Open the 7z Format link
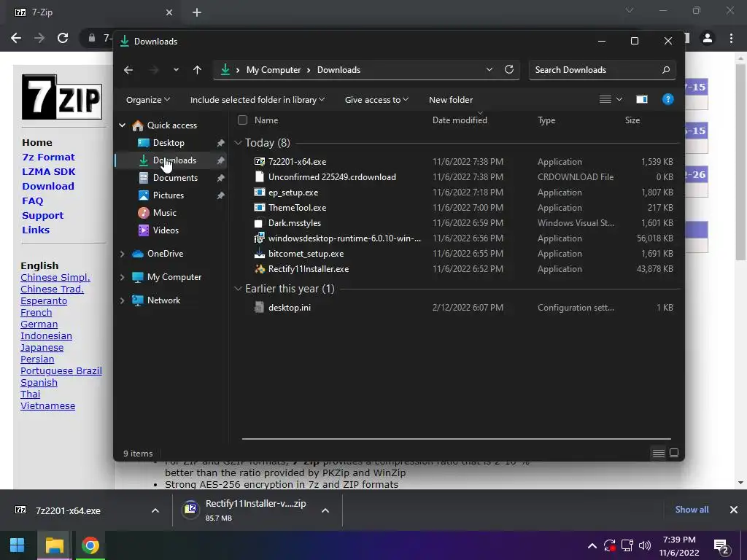Image resolution: width=747 pixels, height=560 pixels. 48,157
